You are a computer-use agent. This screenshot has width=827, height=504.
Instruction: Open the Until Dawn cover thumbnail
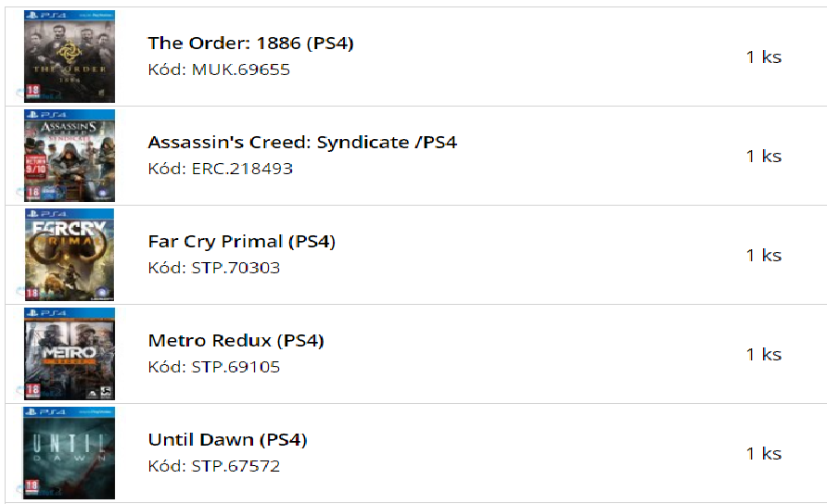70,453
